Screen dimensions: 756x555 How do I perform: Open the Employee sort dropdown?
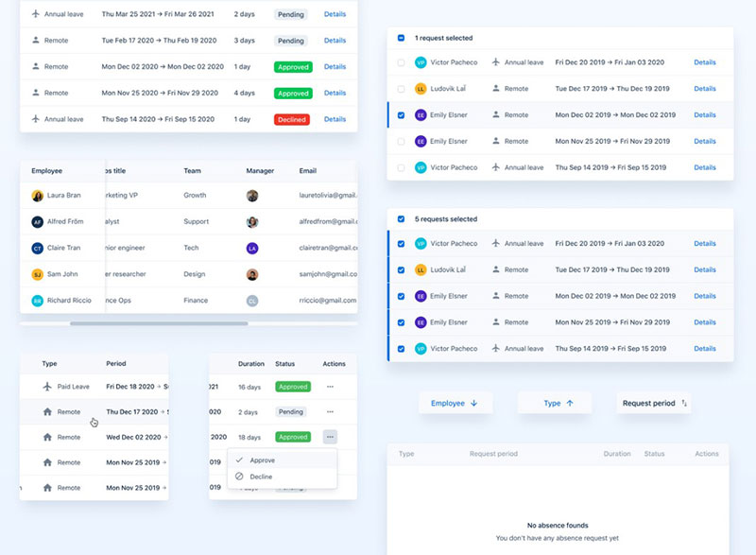455,402
